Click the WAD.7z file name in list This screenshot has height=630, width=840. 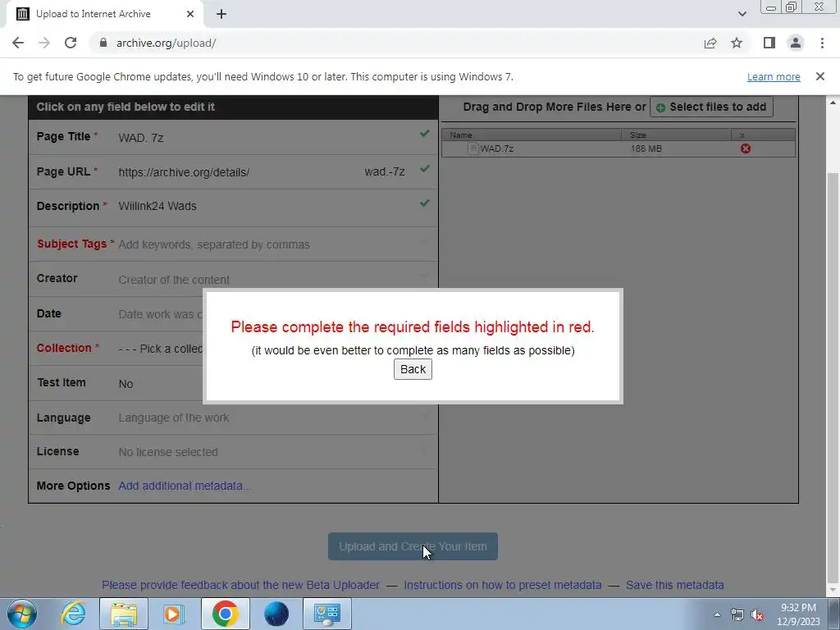pos(496,148)
